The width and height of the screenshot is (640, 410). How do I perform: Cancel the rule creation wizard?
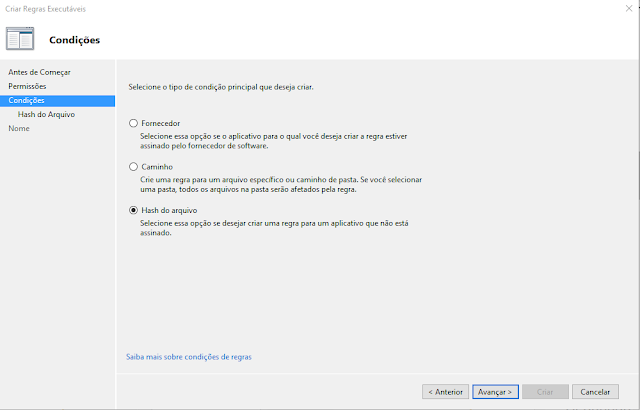click(x=595, y=392)
